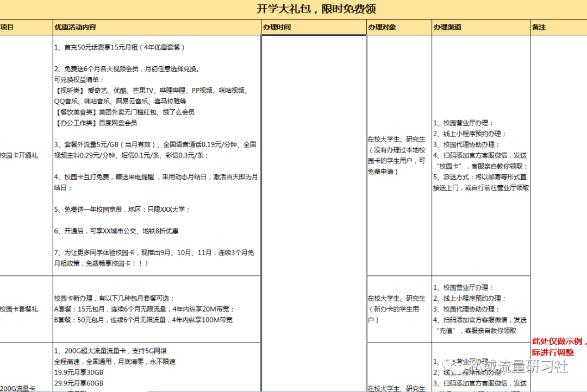Image resolution: width=587 pixels, height=392 pixels.
Task: Click the "没有办理过本地校园卡的学生用户" eligibility text
Action: pos(396,161)
